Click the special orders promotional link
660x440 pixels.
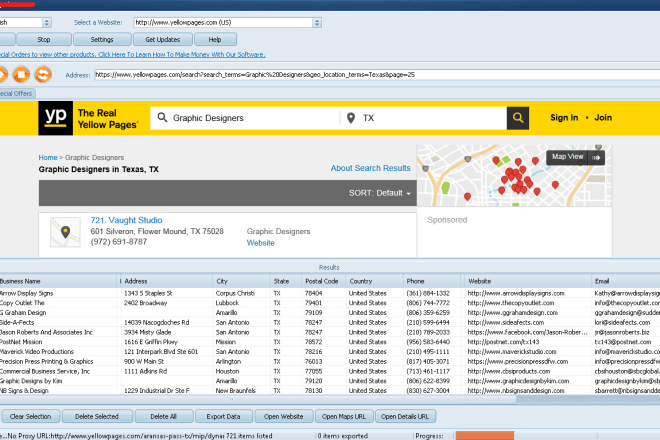(133, 54)
